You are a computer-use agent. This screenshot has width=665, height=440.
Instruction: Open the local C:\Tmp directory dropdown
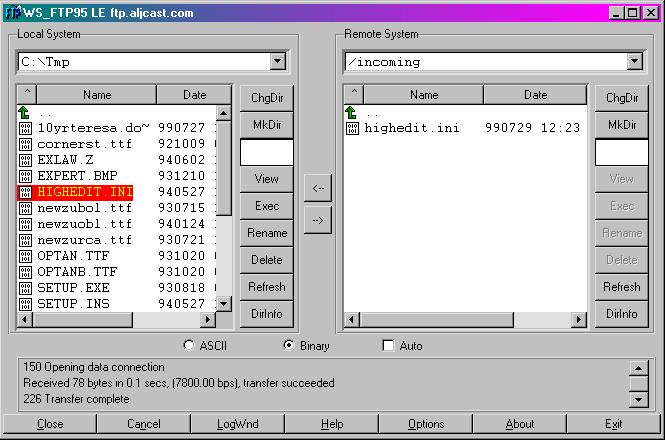coord(277,62)
